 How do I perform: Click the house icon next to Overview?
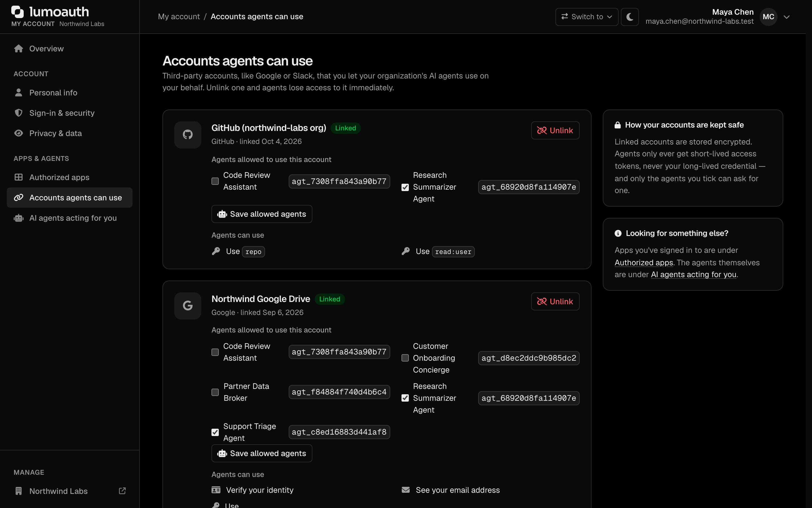[x=18, y=48]
